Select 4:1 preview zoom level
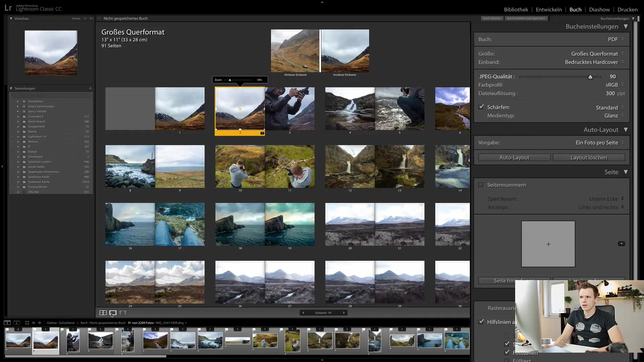The height and width of the screenshot is (362, 644). (x=91, y=18)
